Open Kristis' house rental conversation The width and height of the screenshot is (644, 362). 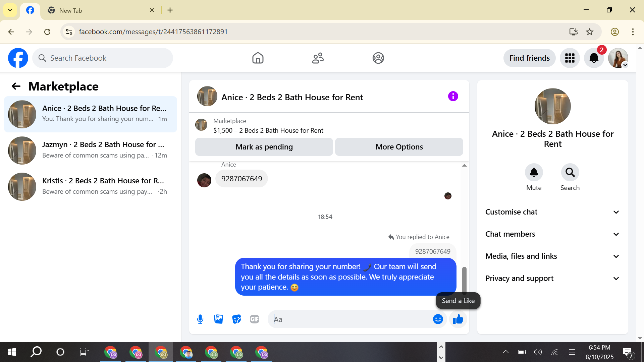(x=91, y=186)
